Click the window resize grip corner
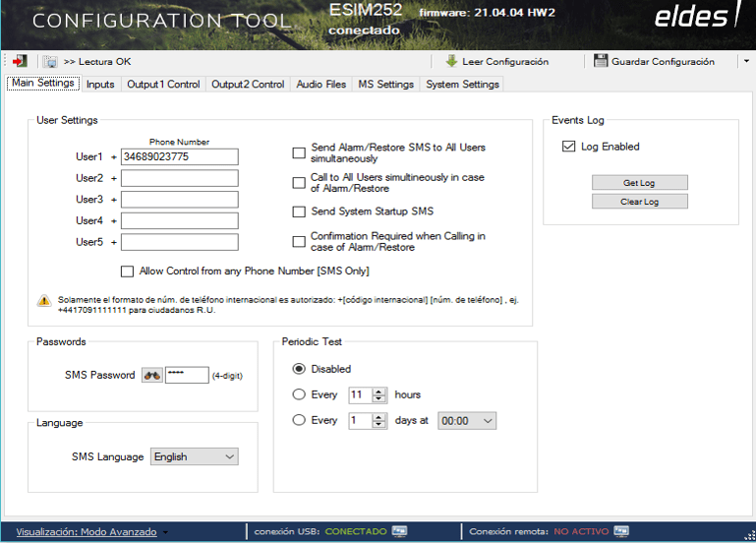The image size is (756, 543). (x=750, y=535)
